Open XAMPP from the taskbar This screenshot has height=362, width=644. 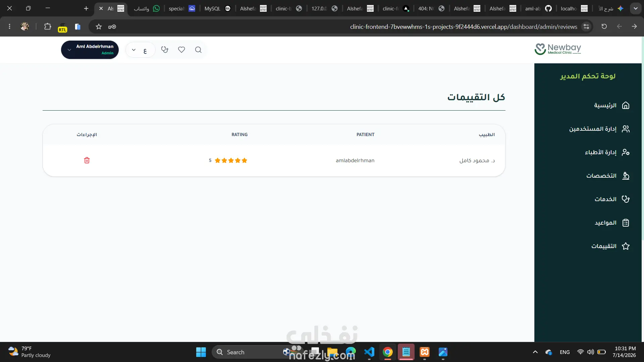425,352
